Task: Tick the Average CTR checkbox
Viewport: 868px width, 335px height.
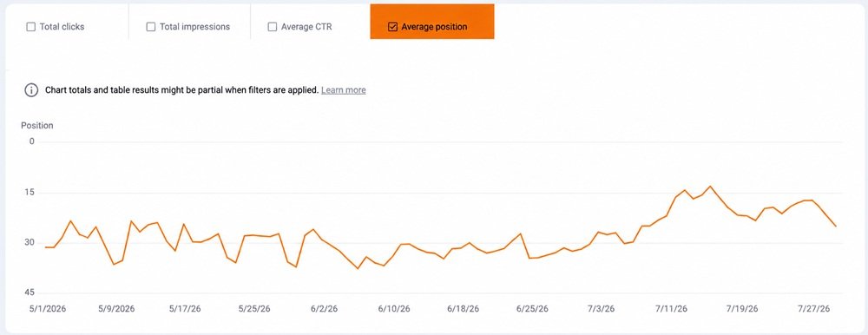Action: [273, 27]
